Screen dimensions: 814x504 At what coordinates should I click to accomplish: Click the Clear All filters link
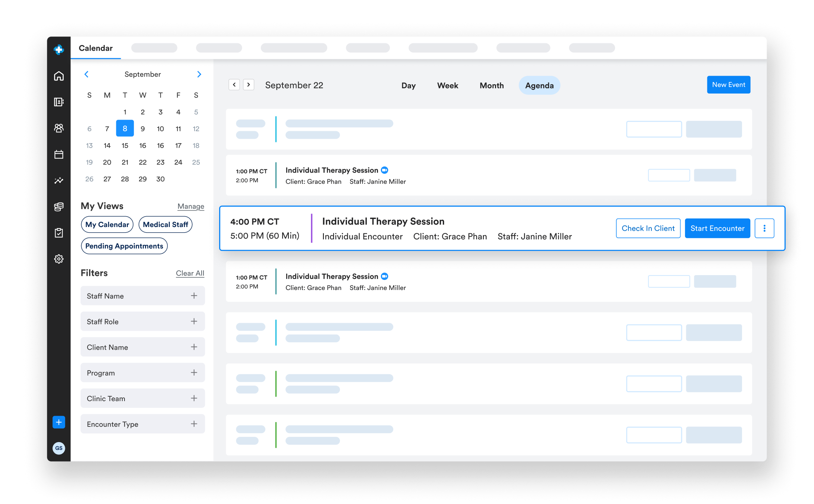[190, 273]
